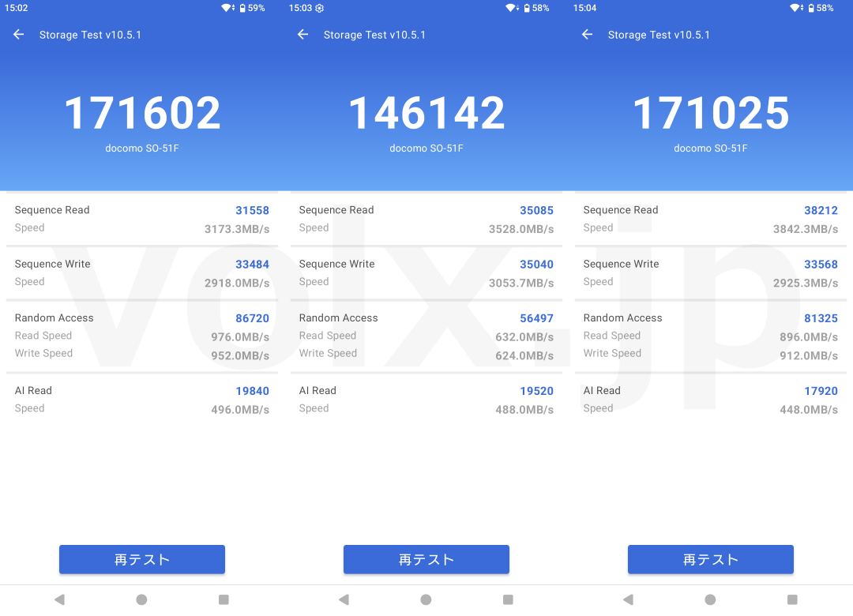Click random write speed 912.0MB/s
Viewport: 853px width, 616px height.
point(809,355)
